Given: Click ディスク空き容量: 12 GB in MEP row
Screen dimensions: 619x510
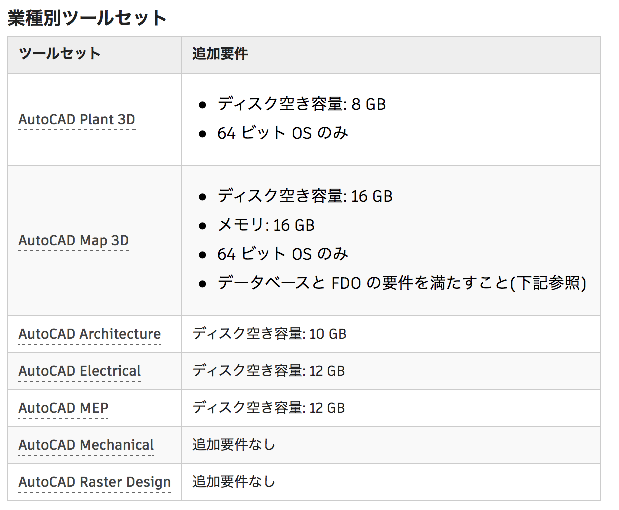Looking at the screenshot, I should click(268, 408).
